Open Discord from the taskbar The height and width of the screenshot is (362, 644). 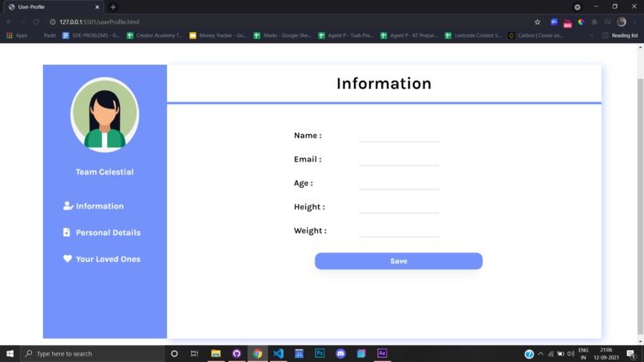340,353
